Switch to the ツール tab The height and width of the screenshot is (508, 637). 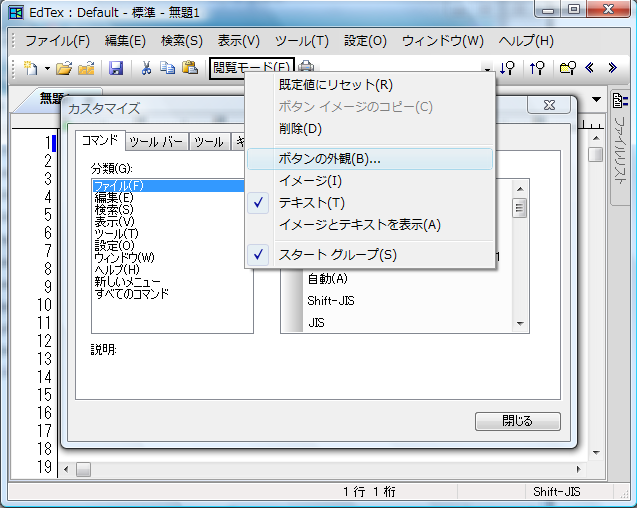tap(209, 142)
